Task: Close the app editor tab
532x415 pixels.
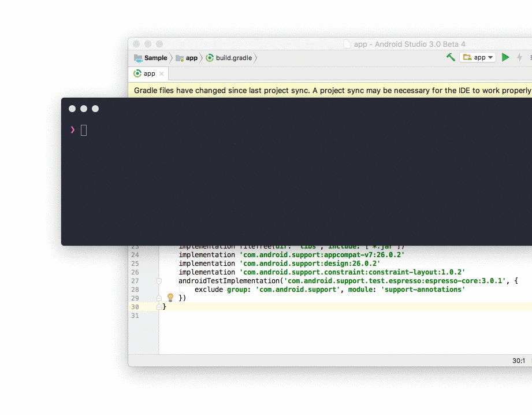Action: [x=162, y=74]
